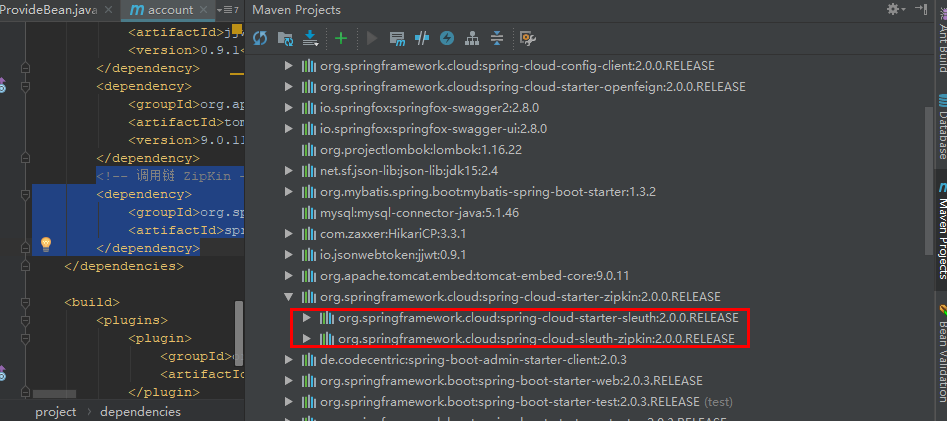Click 'dependencies' breadcrumb in editor

pyautogui.click(x=140, y=412)
